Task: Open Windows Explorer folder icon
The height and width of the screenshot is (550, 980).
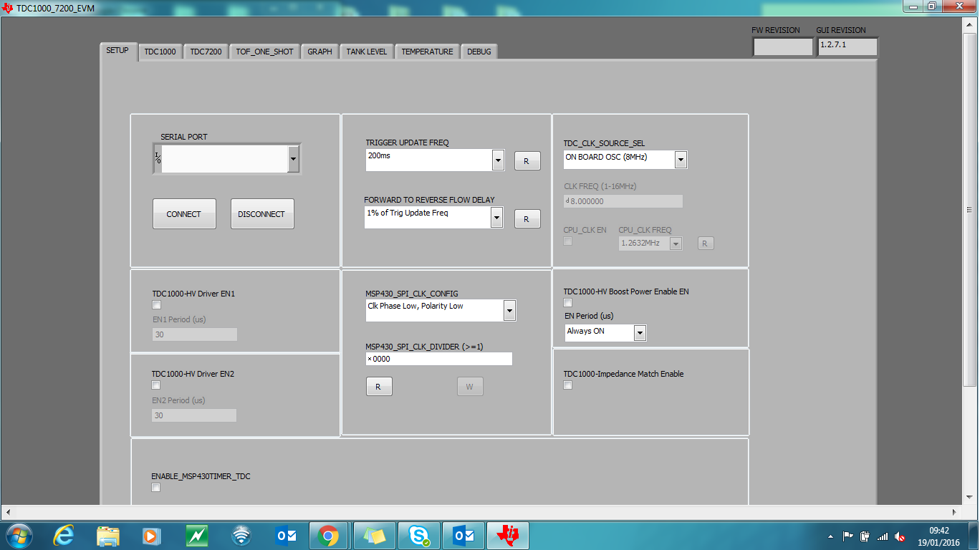Action: tap(108, 536)
